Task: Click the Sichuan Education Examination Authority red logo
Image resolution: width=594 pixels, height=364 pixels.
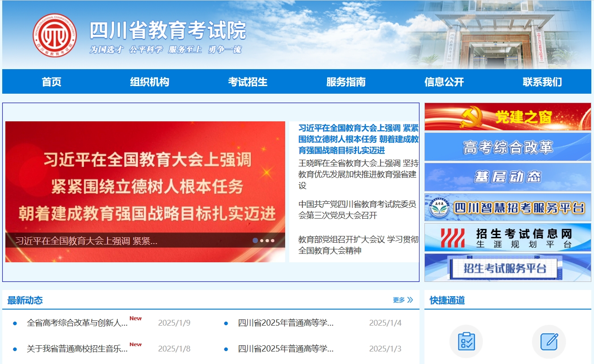Action: tap(54, 35)
